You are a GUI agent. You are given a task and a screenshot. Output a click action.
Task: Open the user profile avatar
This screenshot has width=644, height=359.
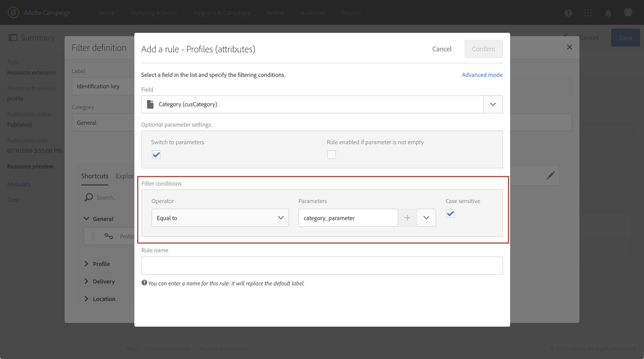click(628, 12)
